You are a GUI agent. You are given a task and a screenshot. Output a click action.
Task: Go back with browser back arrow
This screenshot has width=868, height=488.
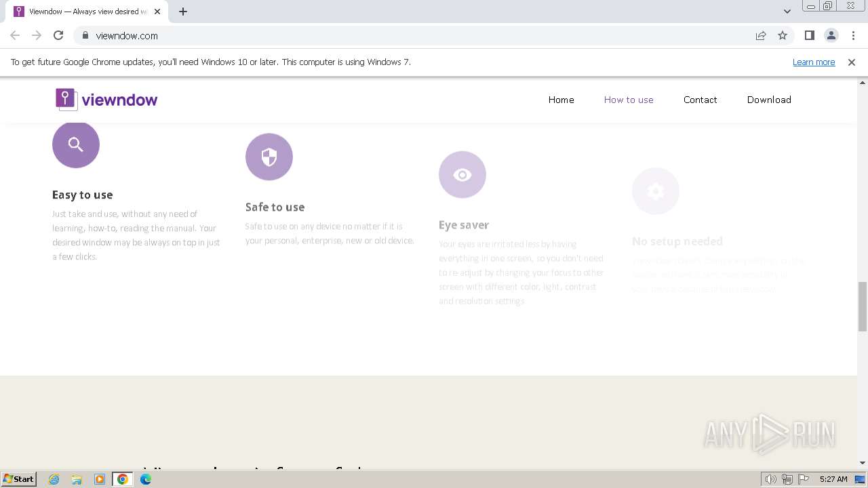[15, 35]
